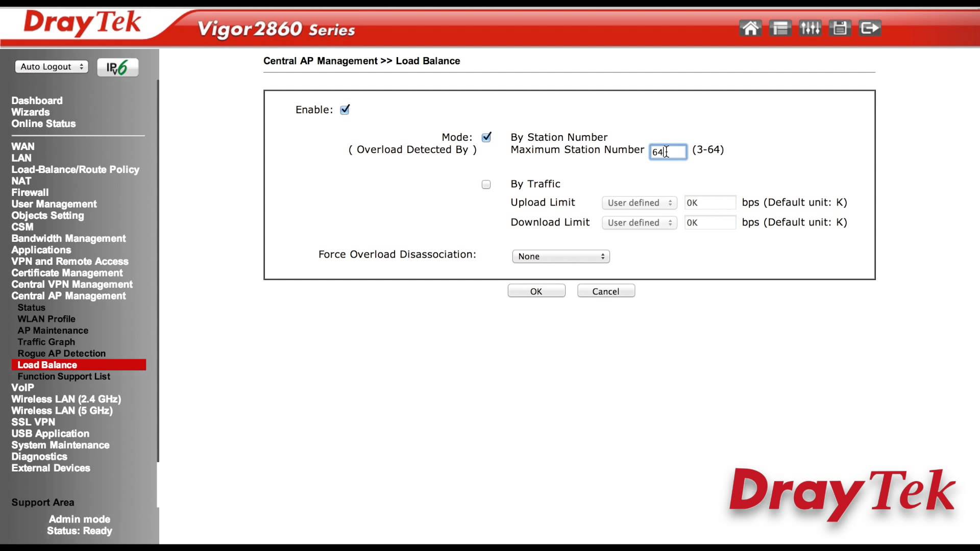
Task: Open the Upload Limit User defined dropdown
Action: (639, 203)
